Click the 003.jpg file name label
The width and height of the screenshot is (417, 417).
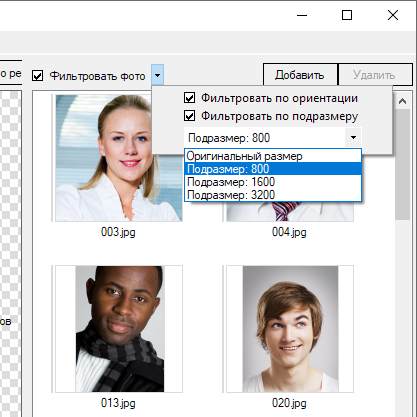(118, 232)
